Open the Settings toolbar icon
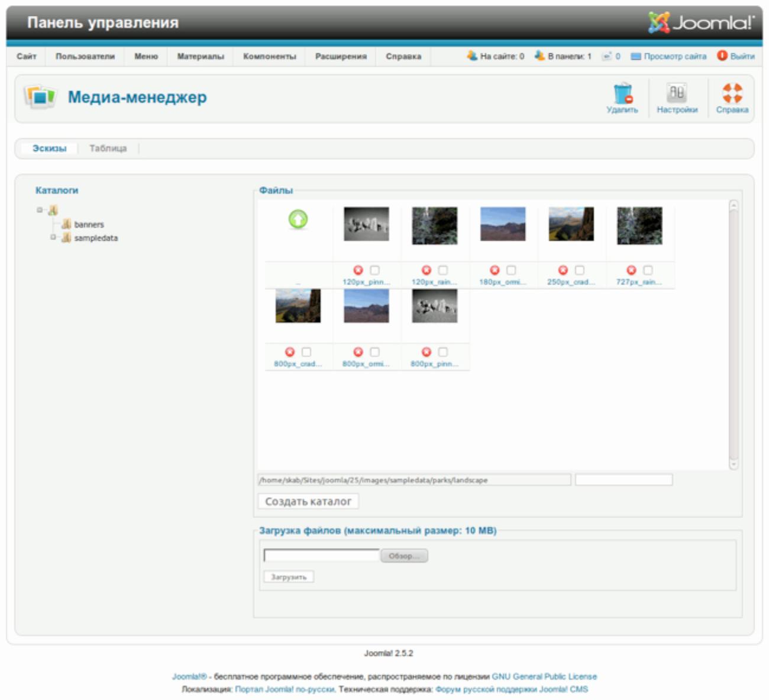Viewport: 769px width, 700px height. pyautogui.click(x=677, y=94)
